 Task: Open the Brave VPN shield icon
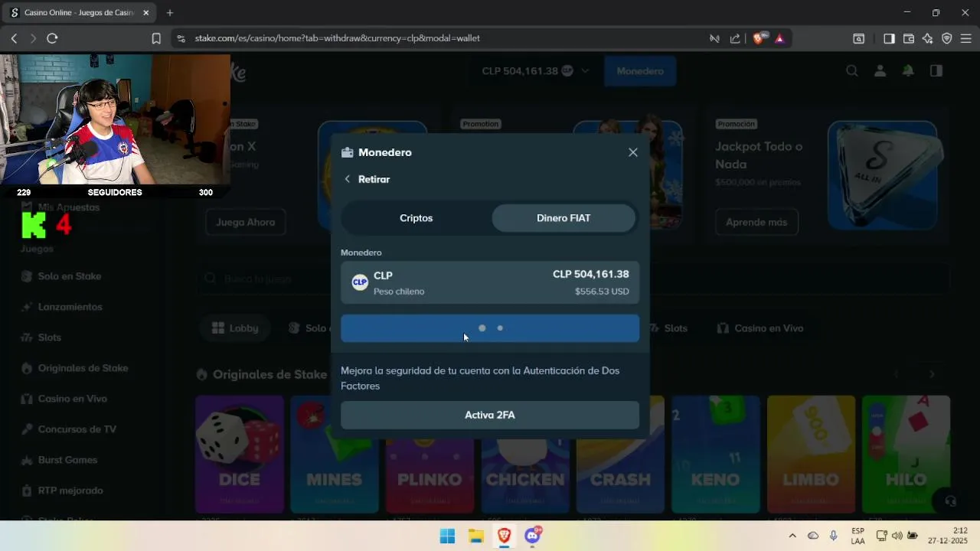(947, 38)
